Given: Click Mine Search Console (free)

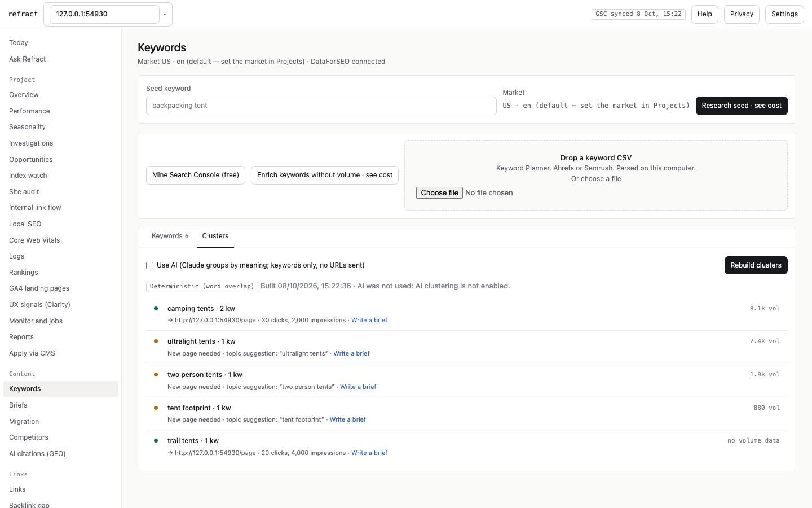Looking at the screenshot, I should [196, 175].
